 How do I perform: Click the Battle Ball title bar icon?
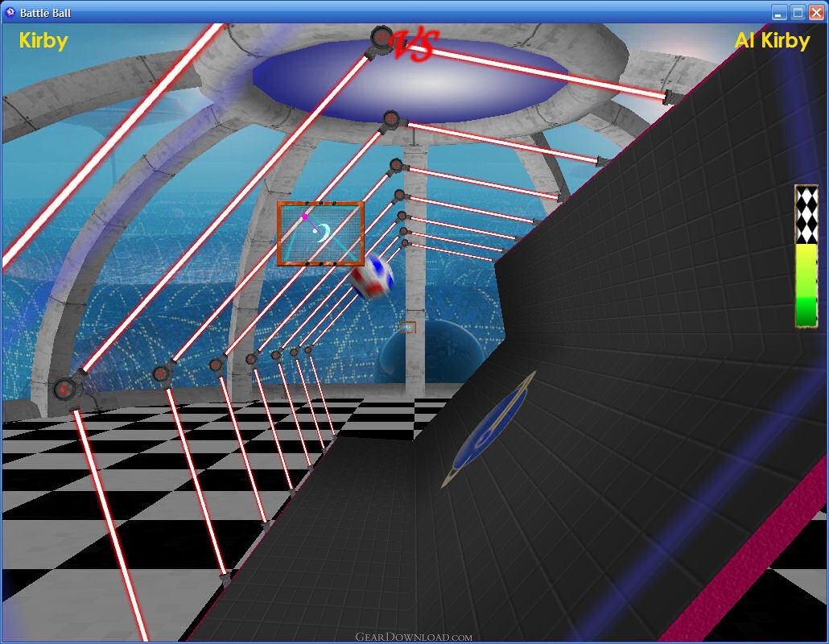pos(10,12)
